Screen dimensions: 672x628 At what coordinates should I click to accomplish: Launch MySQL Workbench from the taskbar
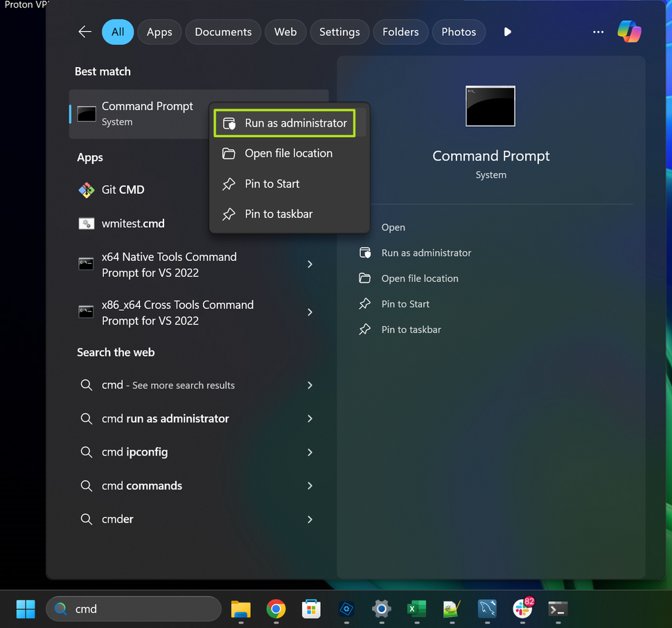tap(487, 610)
